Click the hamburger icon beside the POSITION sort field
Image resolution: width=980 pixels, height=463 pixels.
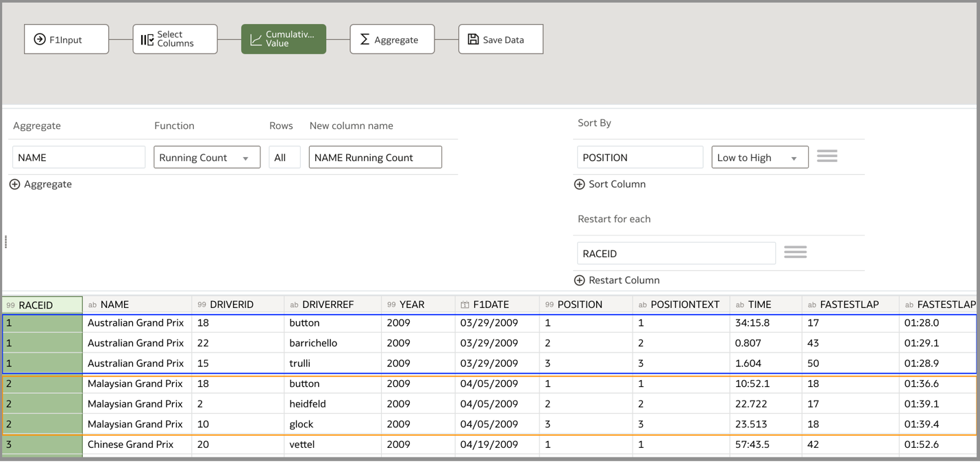[827, 156]
